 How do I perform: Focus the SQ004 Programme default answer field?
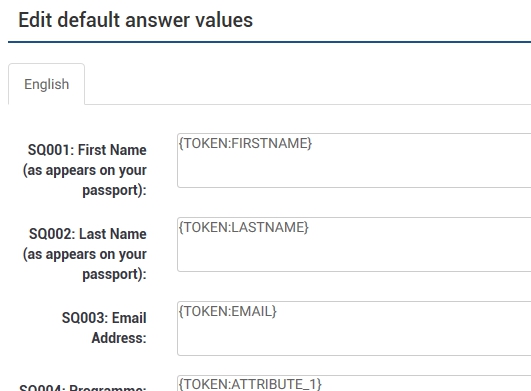tap(354, 383)
